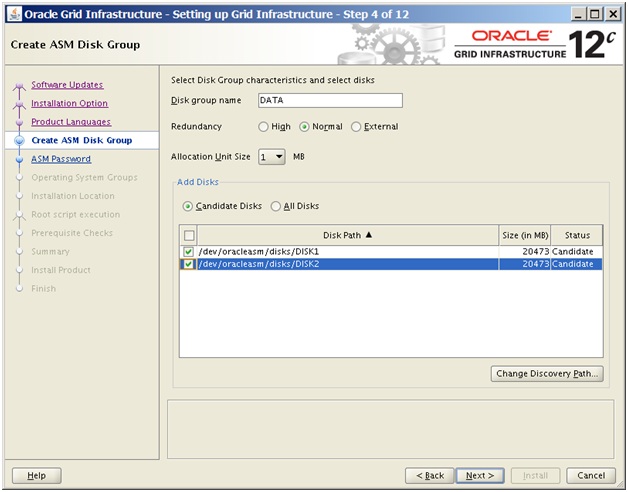Open the Product Languages step
Screen dimensions: 628x492
[71, 122]
